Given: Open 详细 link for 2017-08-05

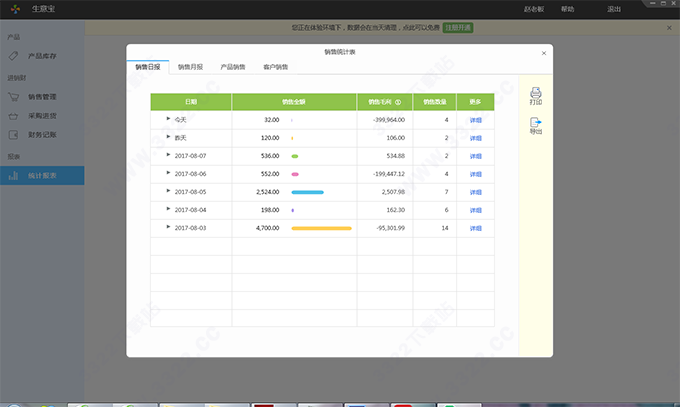Looking at the screenshot, I should pos(476,192).
